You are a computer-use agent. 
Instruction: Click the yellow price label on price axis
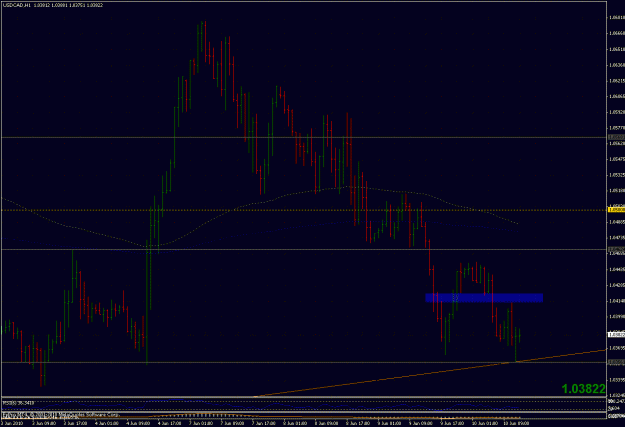pos(616,209)
